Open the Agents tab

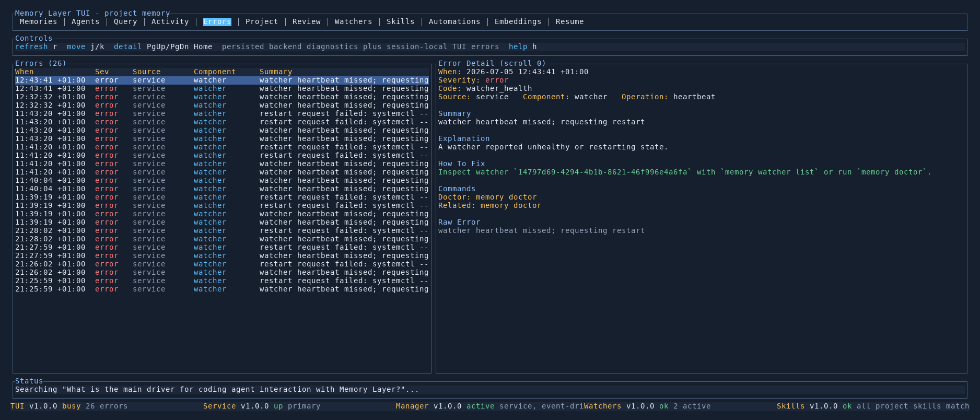point(85,21)
